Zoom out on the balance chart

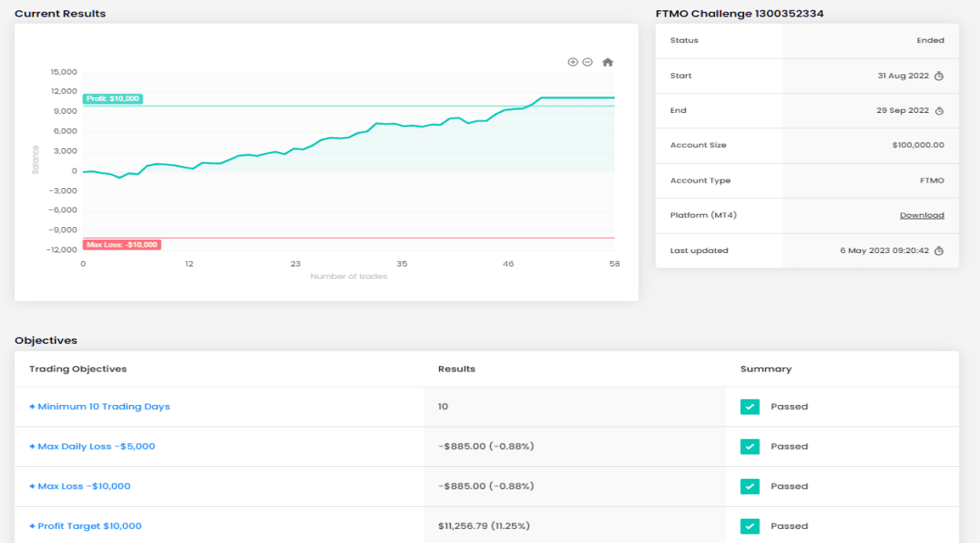click(x=587, y=62)
